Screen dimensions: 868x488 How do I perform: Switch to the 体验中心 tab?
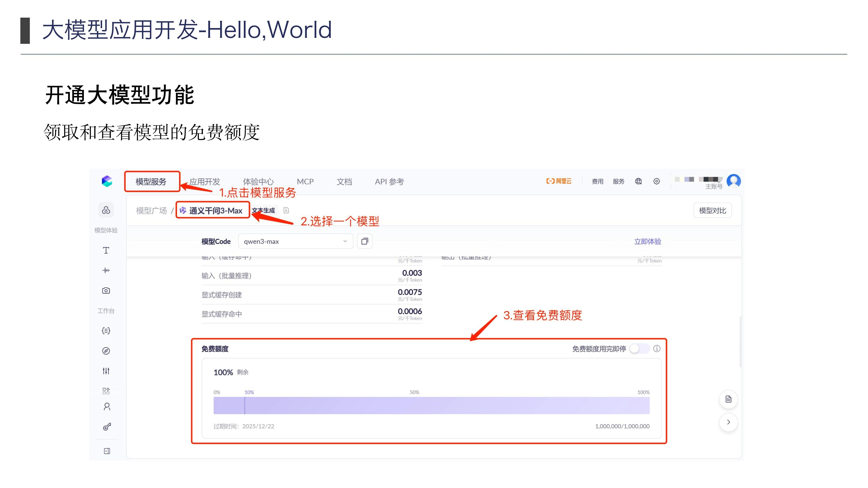[x=258, y=182]
